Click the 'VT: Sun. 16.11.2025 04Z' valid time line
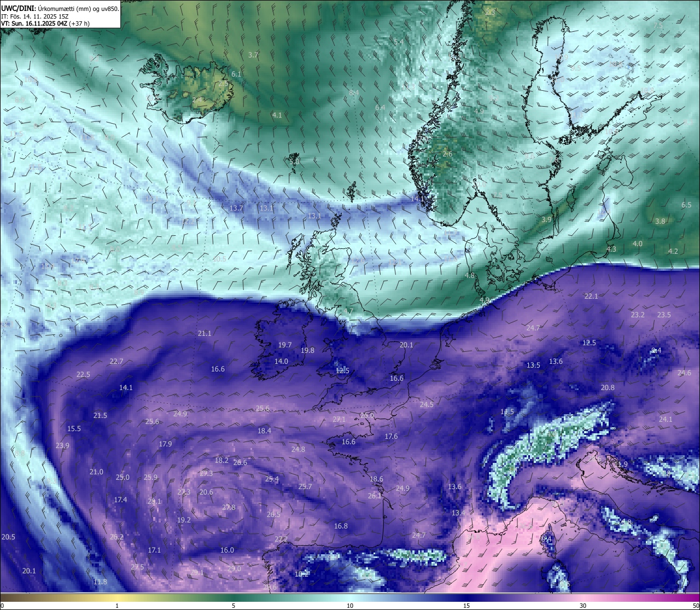This screenshot has height=610, width=700. pos(34,24)
